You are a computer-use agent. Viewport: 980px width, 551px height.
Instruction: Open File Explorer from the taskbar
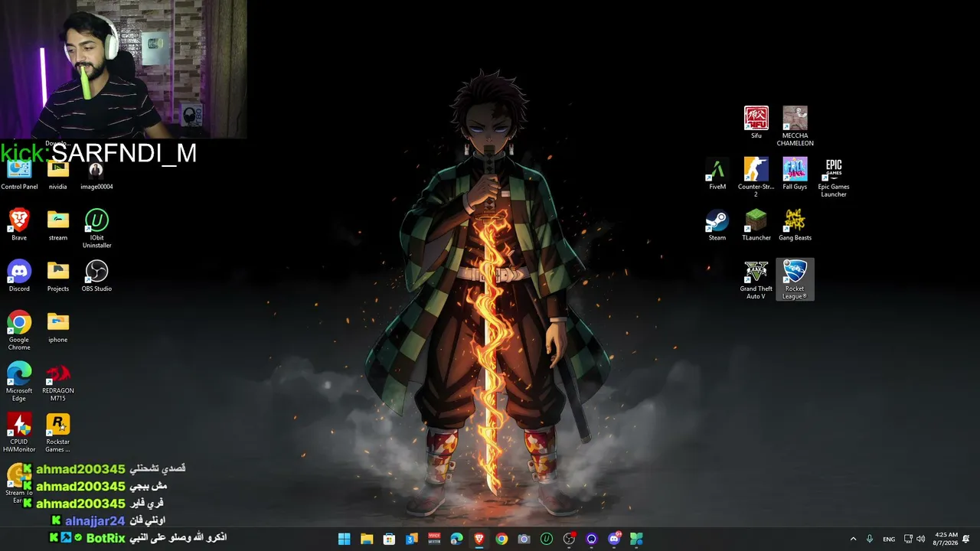click(367, 539)
